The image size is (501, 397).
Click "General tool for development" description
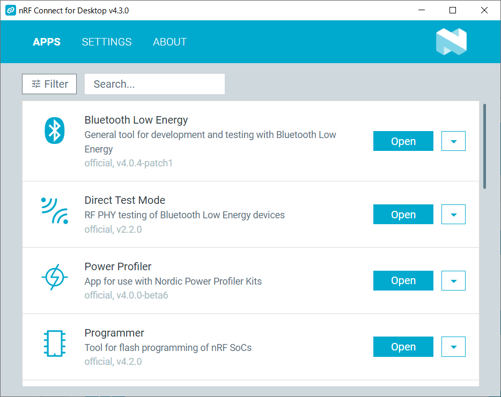click(210, 142)
